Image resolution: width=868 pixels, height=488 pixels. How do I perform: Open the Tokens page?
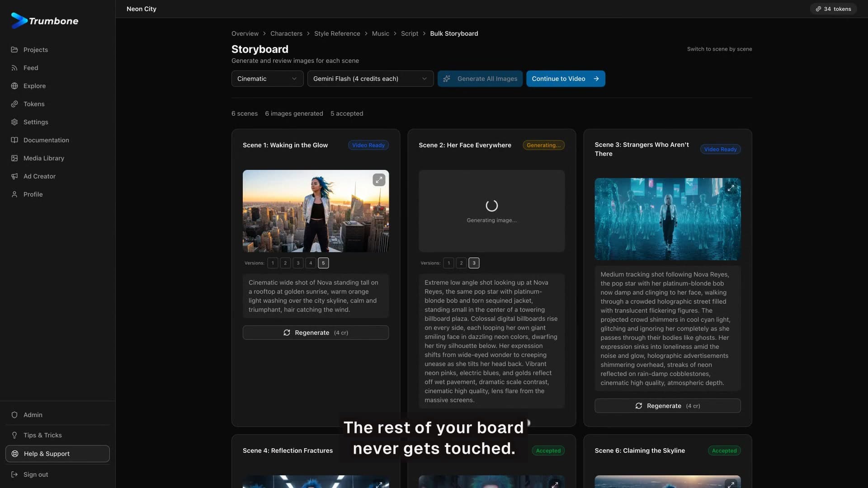coord(34,104)
